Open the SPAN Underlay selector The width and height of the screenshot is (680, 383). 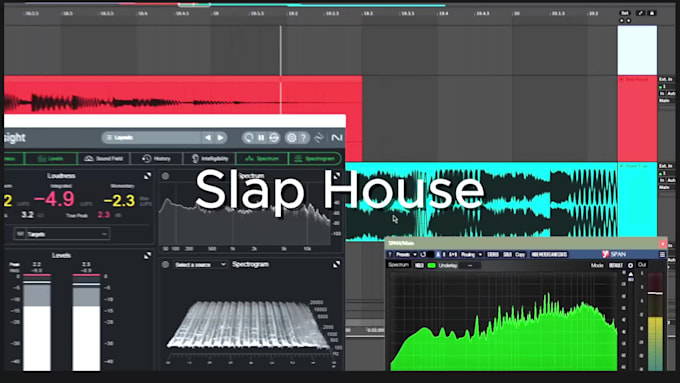470,265
